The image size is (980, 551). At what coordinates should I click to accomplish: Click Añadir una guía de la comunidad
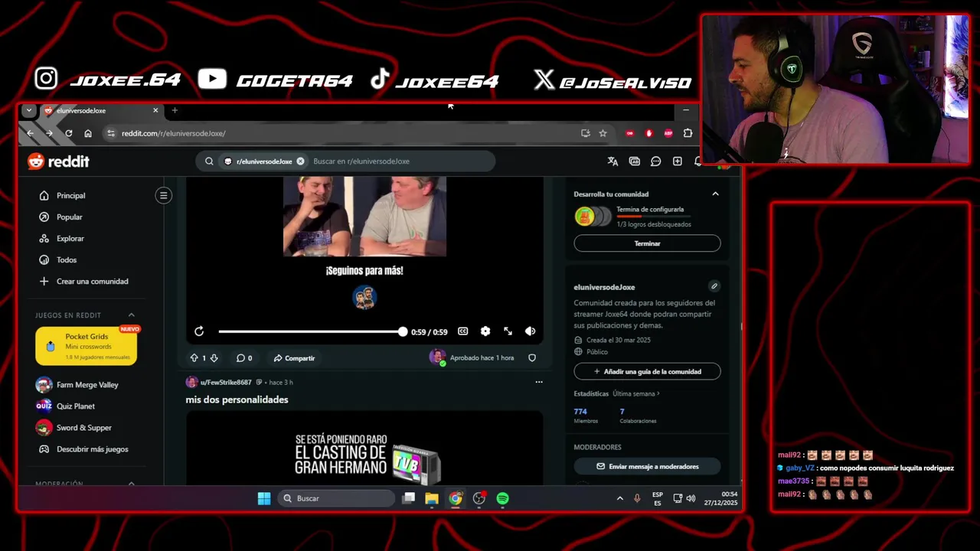[x=647, y=371]
